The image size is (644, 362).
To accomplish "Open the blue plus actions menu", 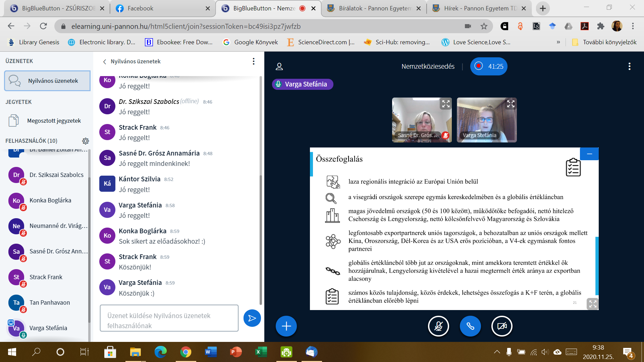I will point(286,326).
